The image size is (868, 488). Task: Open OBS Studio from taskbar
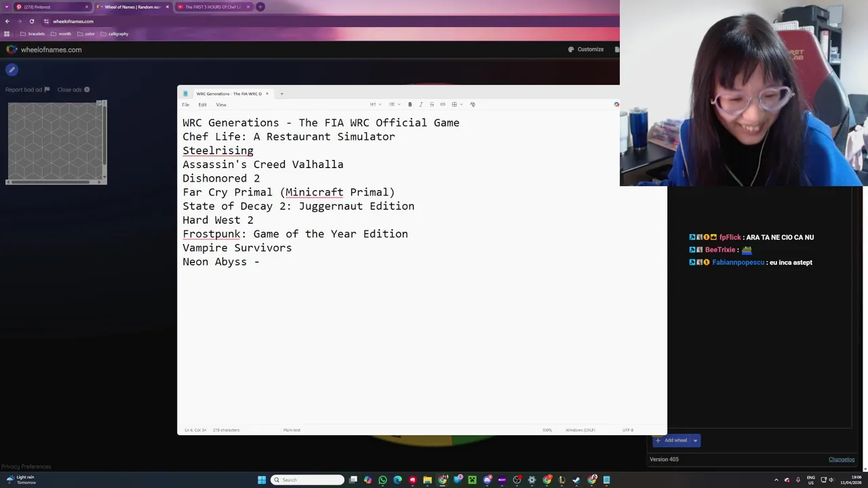517,480
